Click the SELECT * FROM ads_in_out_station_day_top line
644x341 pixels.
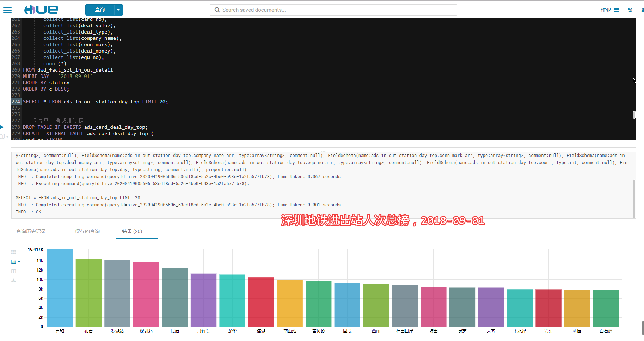point(96,102)
